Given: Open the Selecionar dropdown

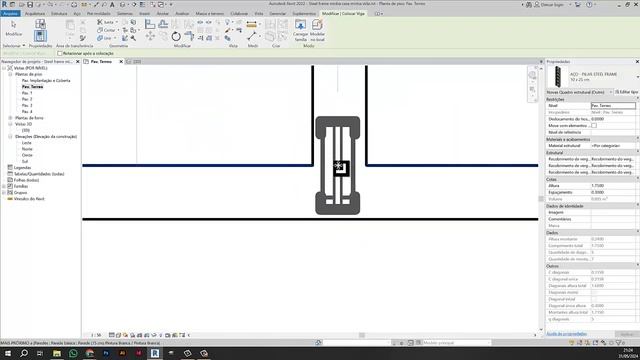Looking at the screenshot, I should tap(14, 46).
